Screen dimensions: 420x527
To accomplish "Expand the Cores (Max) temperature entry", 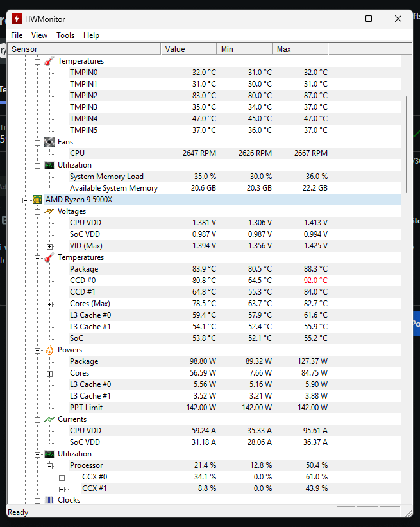I will (49, 304).
